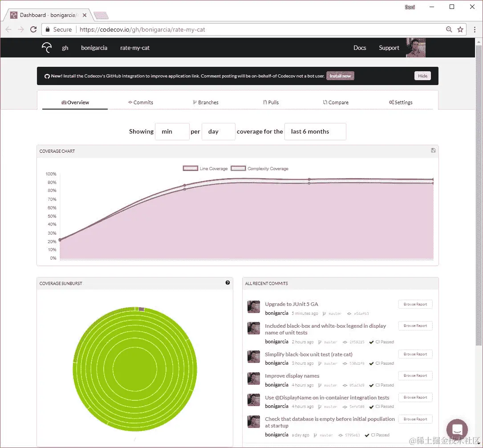This screenshot has height=448, width=483.
Task: Open the Codecov logo home link
Action: 47,48
